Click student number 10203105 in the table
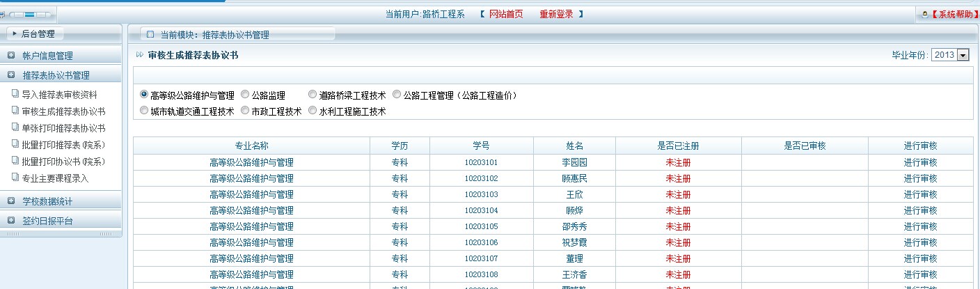The width and height of the screenshot is (980, 289). 481,226
